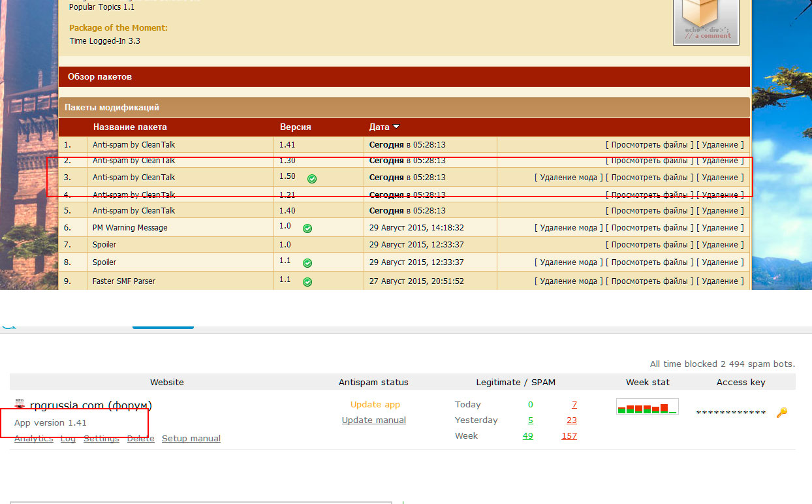
Task: Click Просмотреть файлы for Anti-spam 1.41
Action: [649, 144]
